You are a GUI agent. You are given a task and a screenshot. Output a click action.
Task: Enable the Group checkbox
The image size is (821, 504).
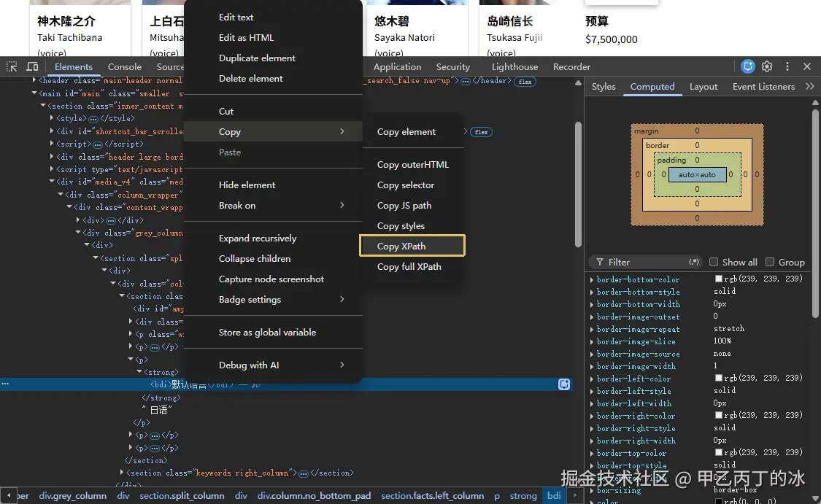(770, 262)
